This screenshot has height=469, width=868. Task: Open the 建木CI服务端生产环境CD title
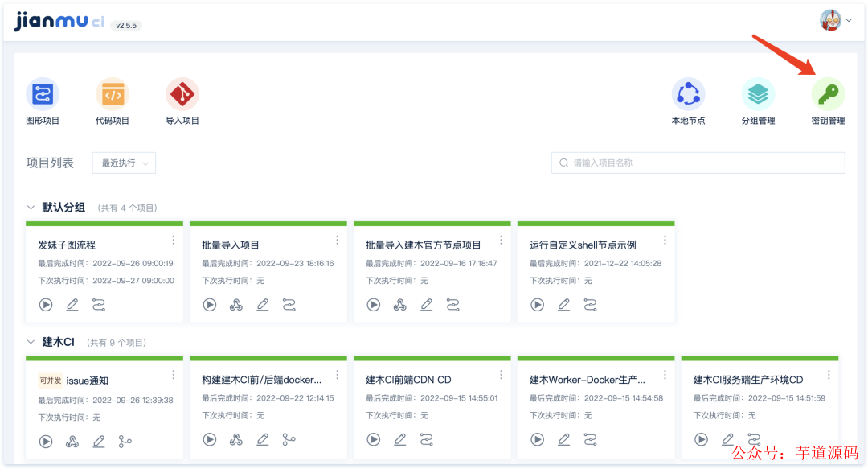coord(748,380)
